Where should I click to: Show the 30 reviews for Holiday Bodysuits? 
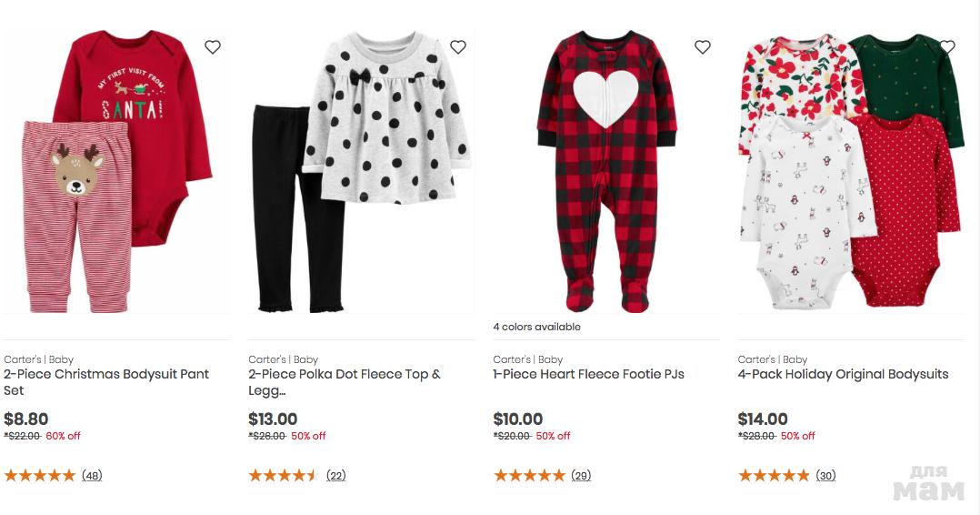click(x=825, y=475)
